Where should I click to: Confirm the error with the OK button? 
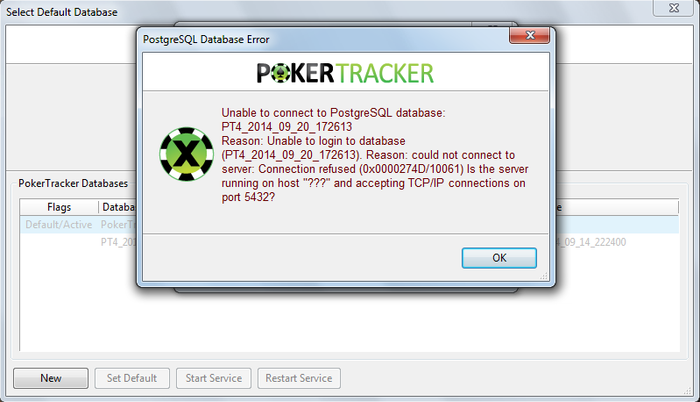(x=499, y=258)
